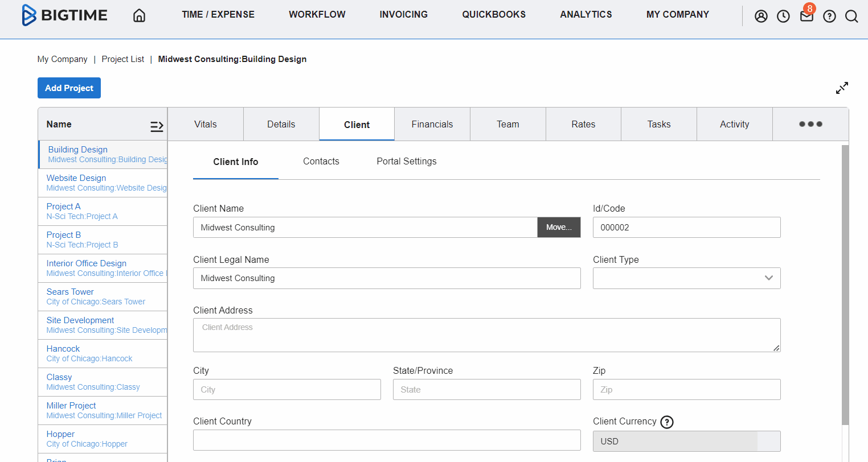Image resolution: width=868 pixels, height=462 pixels.
Task: Open the inbox with 8 notifications
Action: 806,16
